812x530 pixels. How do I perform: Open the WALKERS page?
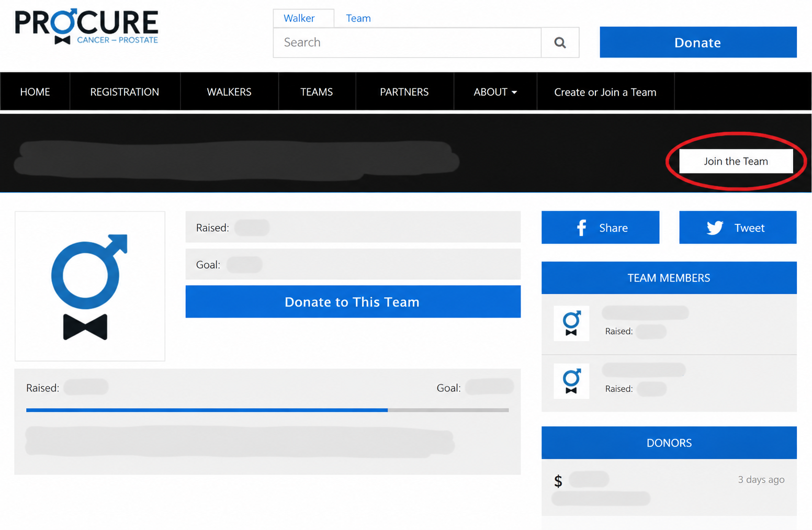[229, 92]
